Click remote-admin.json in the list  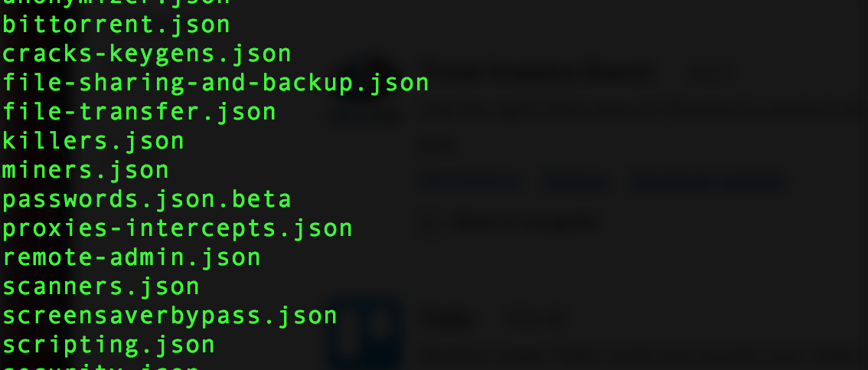coord(132,257)
